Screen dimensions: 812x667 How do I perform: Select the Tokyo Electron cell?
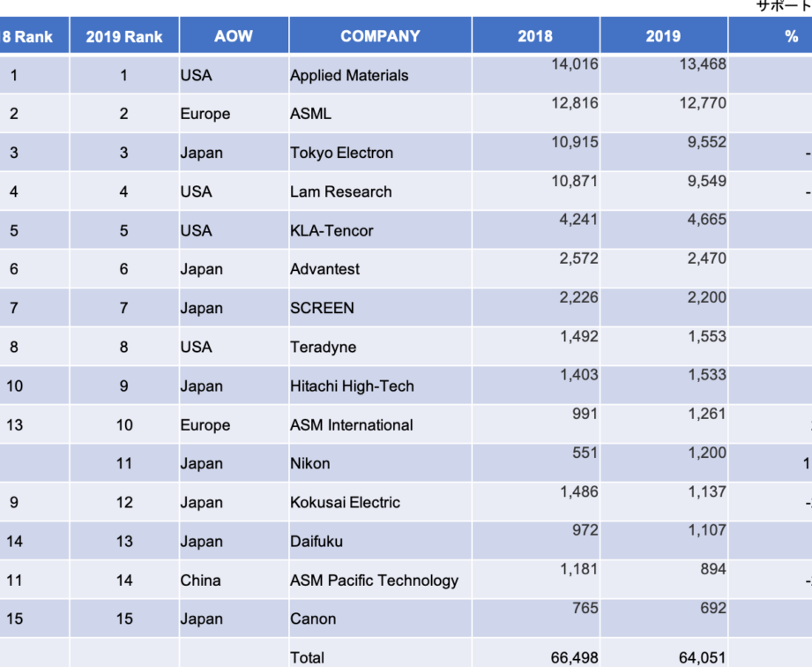coord(342,153)
